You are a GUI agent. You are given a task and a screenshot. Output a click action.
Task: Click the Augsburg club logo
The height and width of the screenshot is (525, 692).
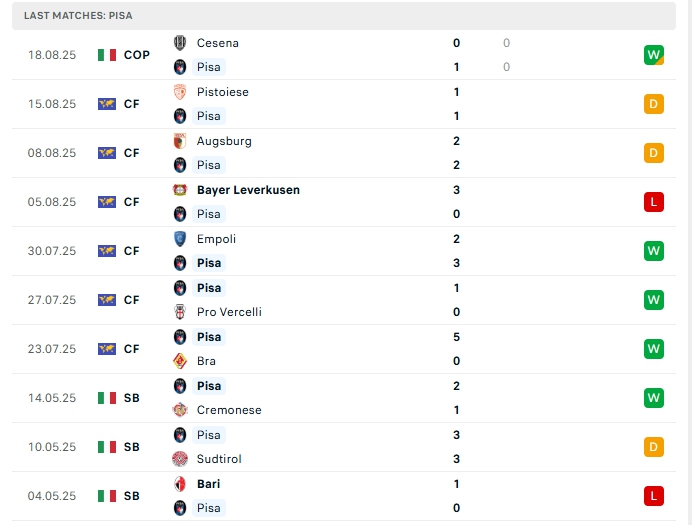point(180,141)
